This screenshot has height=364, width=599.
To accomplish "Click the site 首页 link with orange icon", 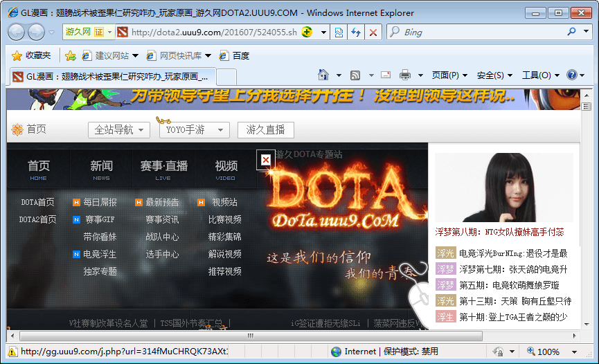I will coord(29,129).
